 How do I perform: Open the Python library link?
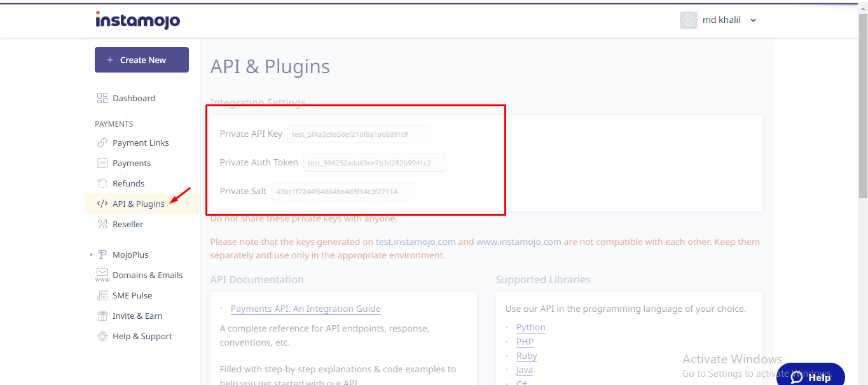coord(530,327)
